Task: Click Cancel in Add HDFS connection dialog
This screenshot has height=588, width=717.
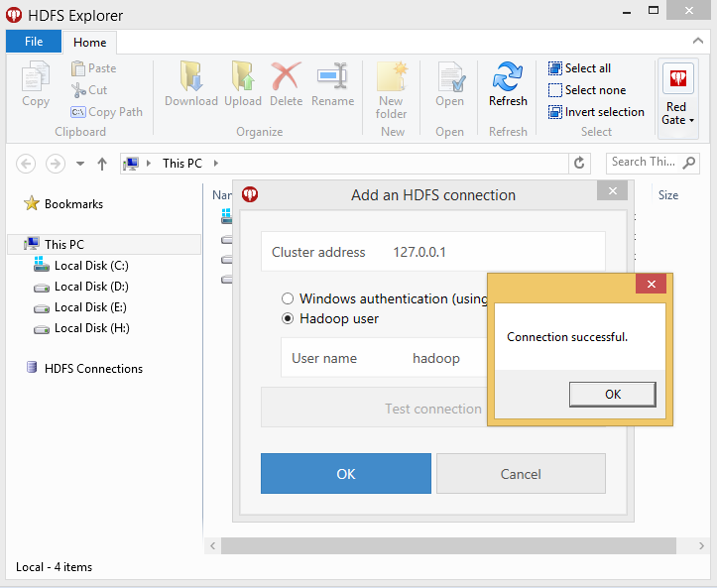Action: 521,474
